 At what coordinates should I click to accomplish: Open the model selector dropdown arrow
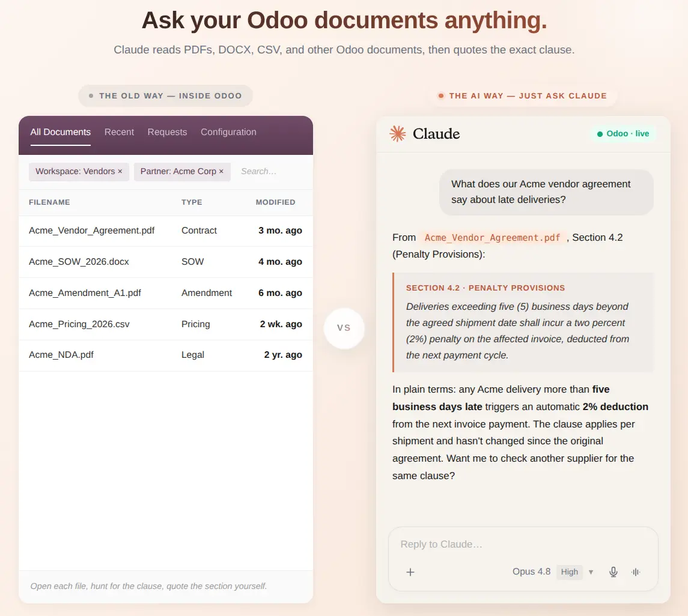pyautogui.click(x=591, y=572)
